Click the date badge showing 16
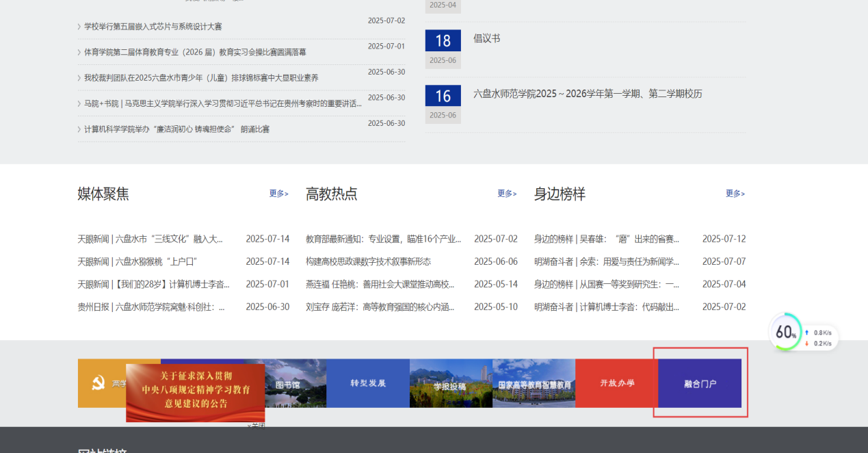Image resolution: width=868 pixels, height=453 pixels. tap(443, 96)
